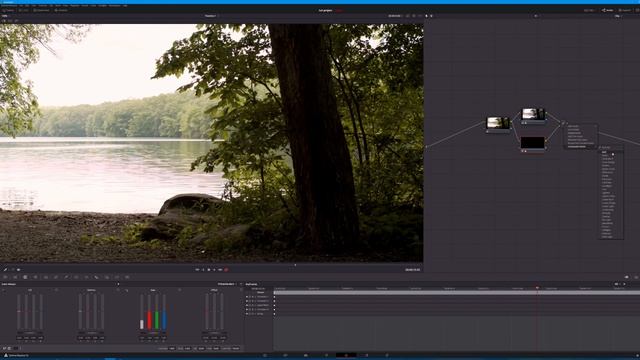640x360 pixels.
Task: Open the Sizing palette
Action: (117, 277)
